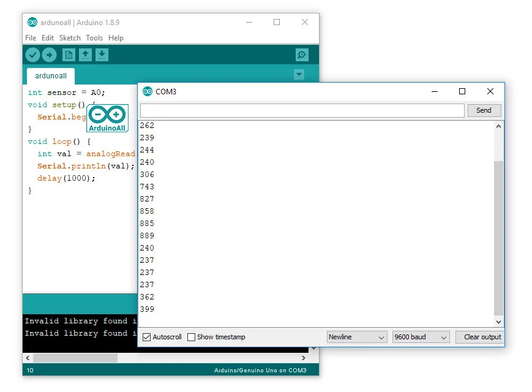Open the Help menu

(x=116, y=38)
